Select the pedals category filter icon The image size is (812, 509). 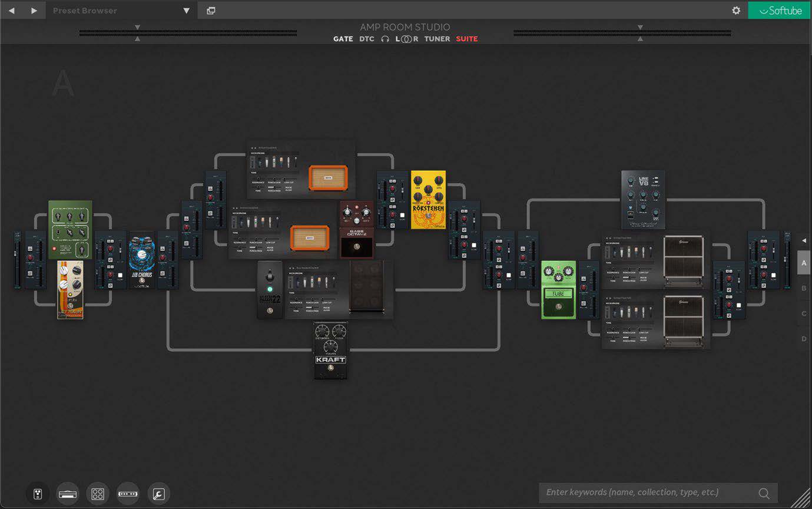(x=37, y=494)
